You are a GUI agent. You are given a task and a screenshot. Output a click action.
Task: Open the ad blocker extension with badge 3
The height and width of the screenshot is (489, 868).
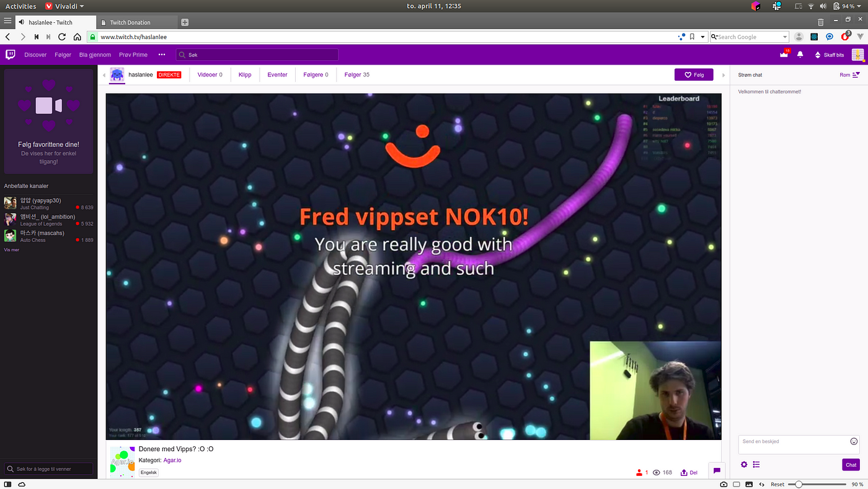[846, 36]
